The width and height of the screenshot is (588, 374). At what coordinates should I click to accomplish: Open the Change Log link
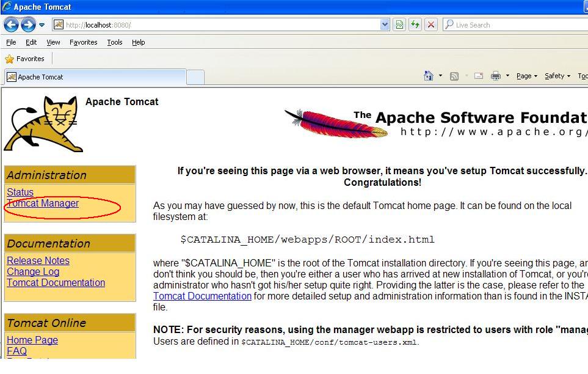33,271
